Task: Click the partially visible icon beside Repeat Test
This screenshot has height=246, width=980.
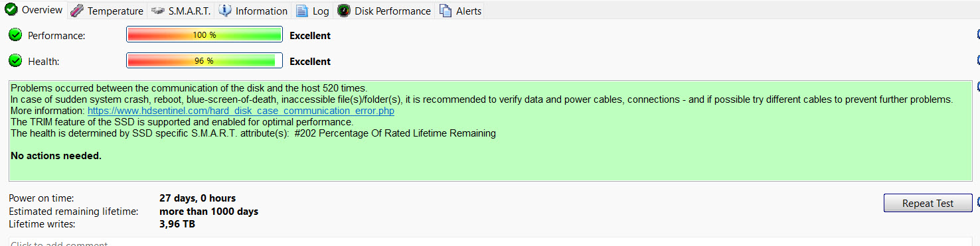Action: [x=977, y=202]
